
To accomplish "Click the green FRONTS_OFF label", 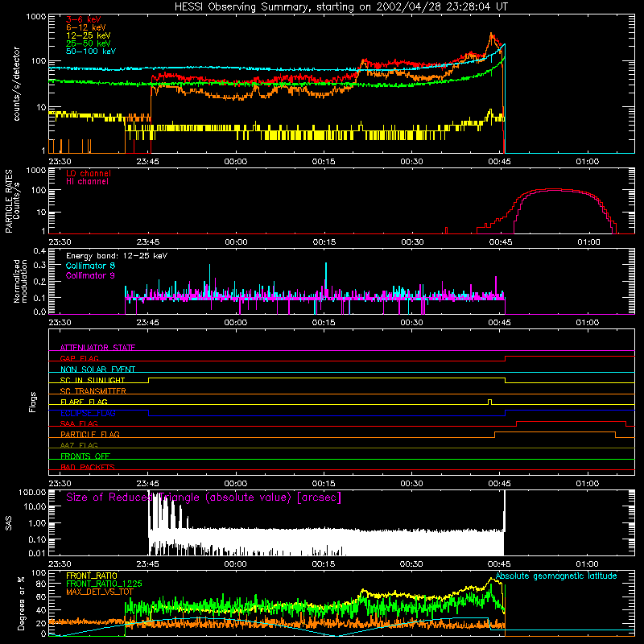I will point(85,456).
